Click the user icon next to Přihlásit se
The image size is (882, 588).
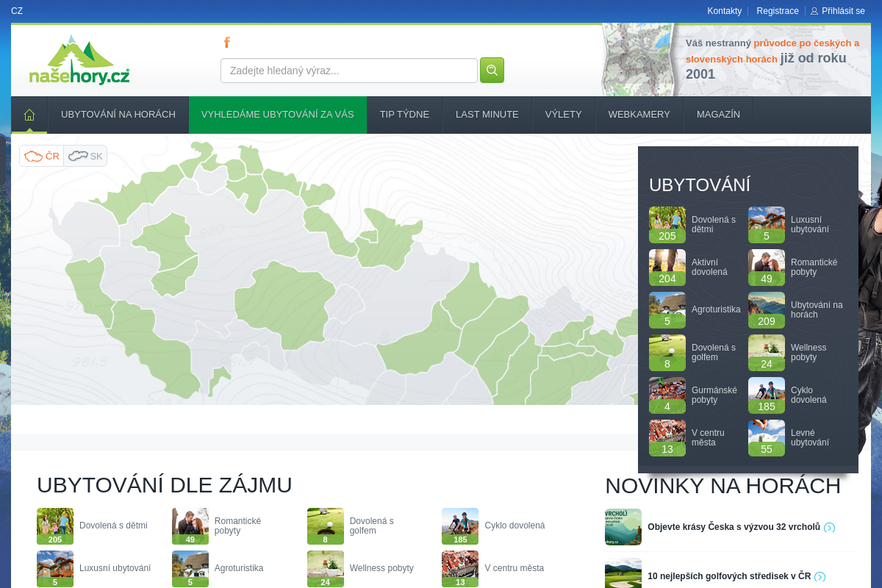(814, 11)
